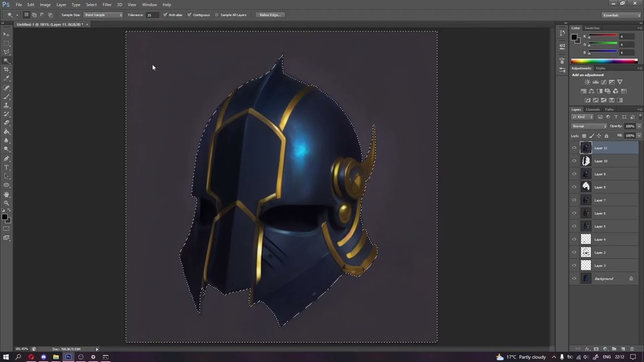
Task: Open the weather Partly cloudy taskbar widget
Action: coord(522,357)
